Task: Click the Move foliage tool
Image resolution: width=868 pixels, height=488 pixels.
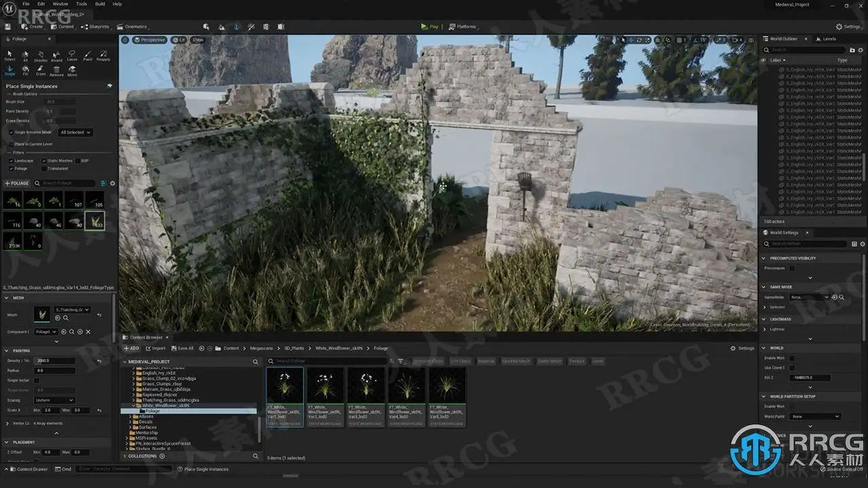Action: (72, 70)
